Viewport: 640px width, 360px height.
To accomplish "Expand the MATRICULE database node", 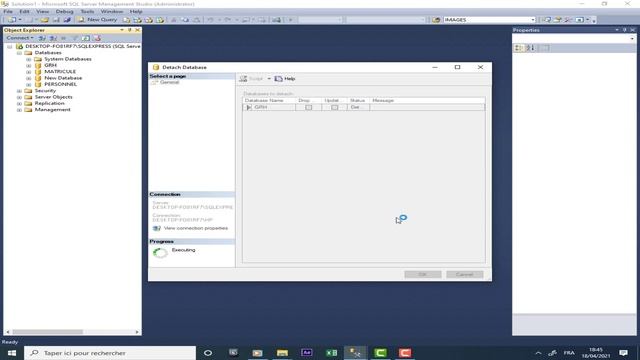I will point(29,72).
